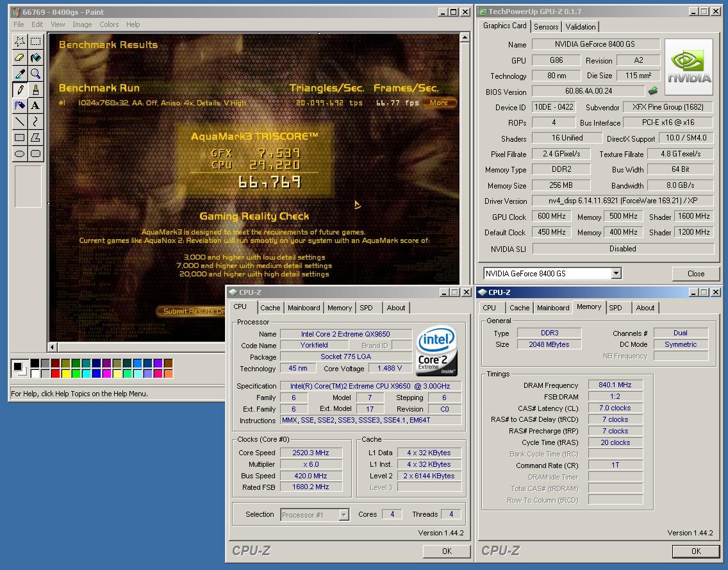The image size is (728, 570).
Task: Select the rectangular Select tool in Paint
Action: tap(35, 41)
